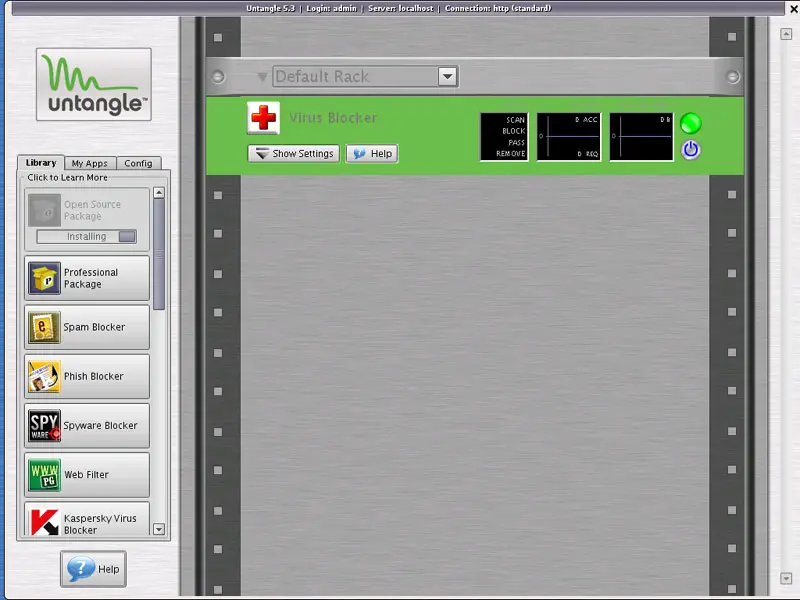Image resolution: width=800 pixels, height=600 pixels.
Task: Click the Open Source Package icon
Action: tap(44, 210)
